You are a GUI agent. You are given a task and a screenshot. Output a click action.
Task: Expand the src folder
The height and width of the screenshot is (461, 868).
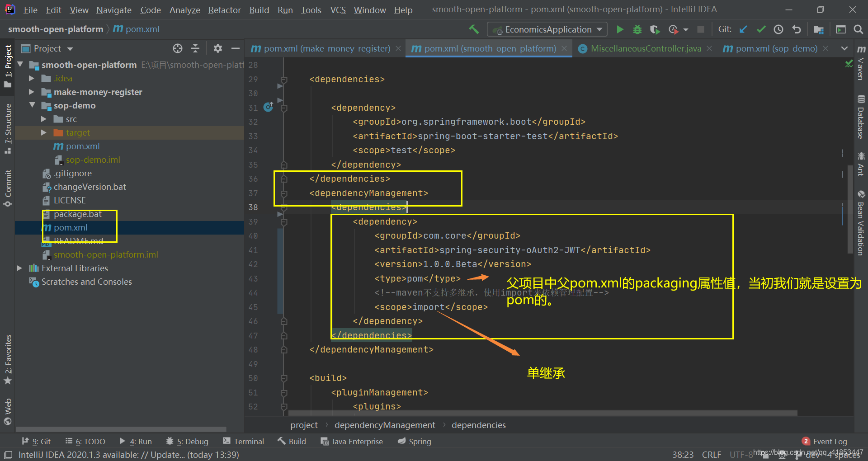click(44, 119)
